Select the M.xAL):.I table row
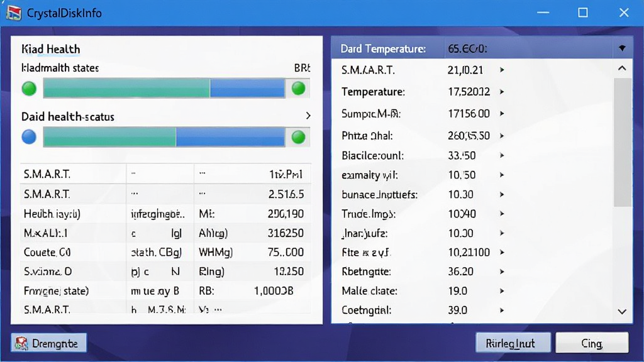 [165, 233]
